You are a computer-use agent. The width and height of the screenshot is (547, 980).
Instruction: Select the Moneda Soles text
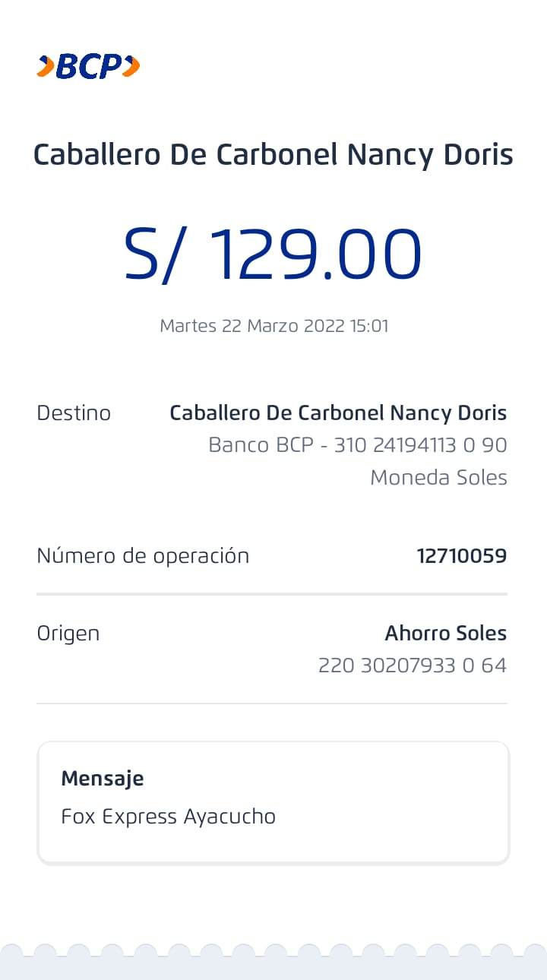point(438,478)
